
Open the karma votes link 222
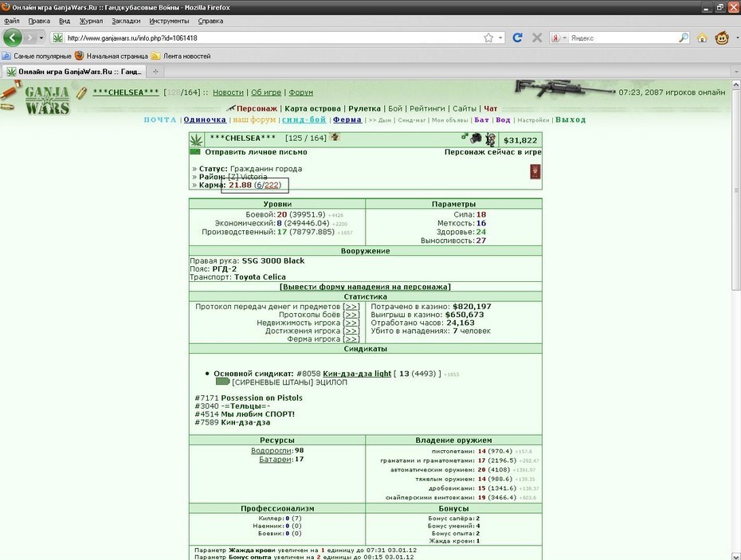pyautogui.click(x=272, y=186)
